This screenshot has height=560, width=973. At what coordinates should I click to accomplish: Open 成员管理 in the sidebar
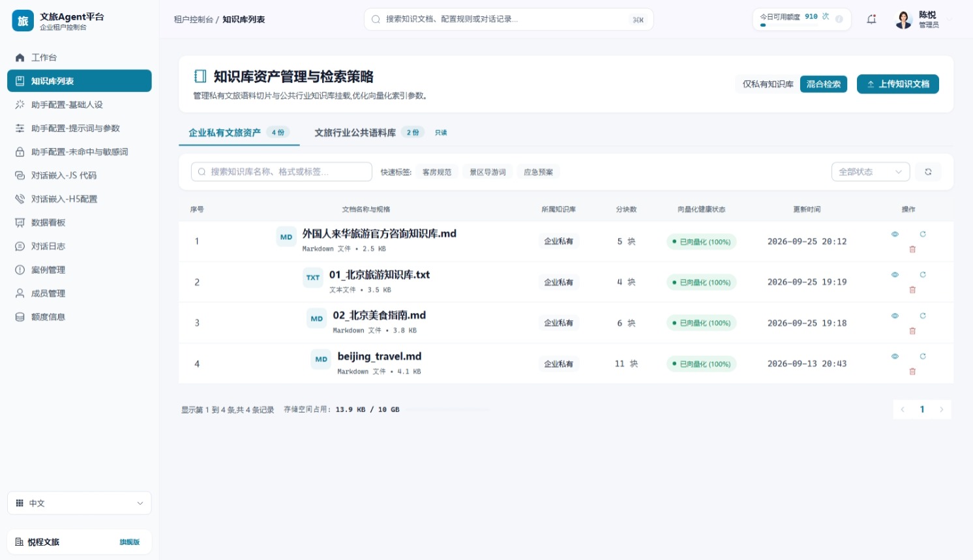click(x=80, y=293)
